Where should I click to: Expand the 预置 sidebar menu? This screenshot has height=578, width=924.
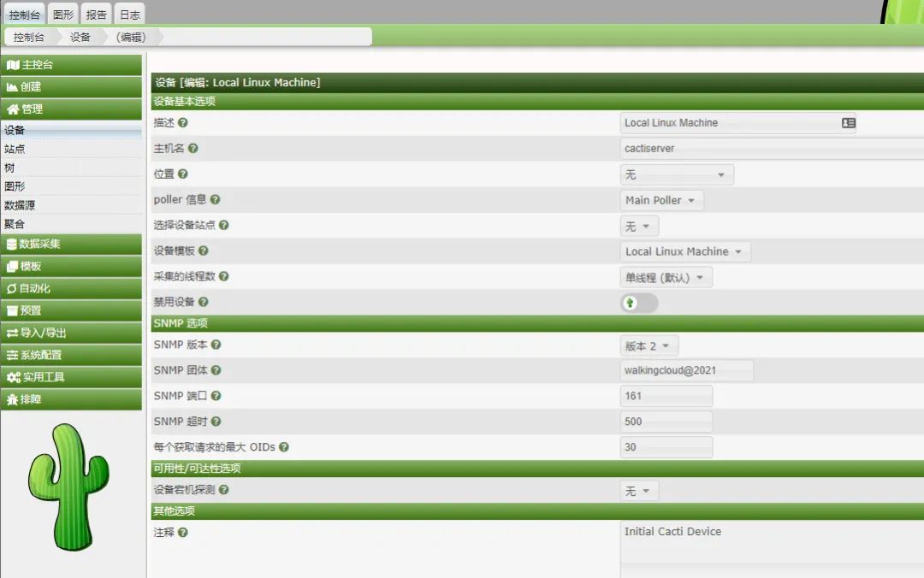[71, 310]
